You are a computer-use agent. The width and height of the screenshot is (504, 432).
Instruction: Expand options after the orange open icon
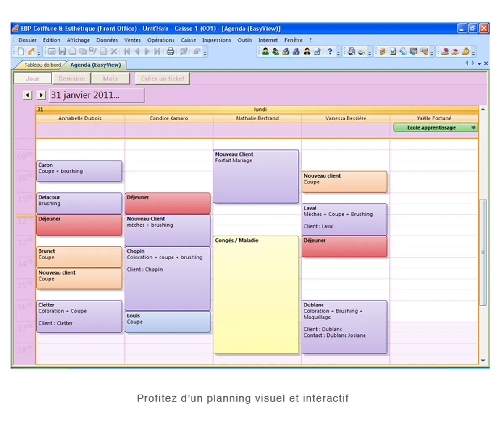click(x=39, y=54)
